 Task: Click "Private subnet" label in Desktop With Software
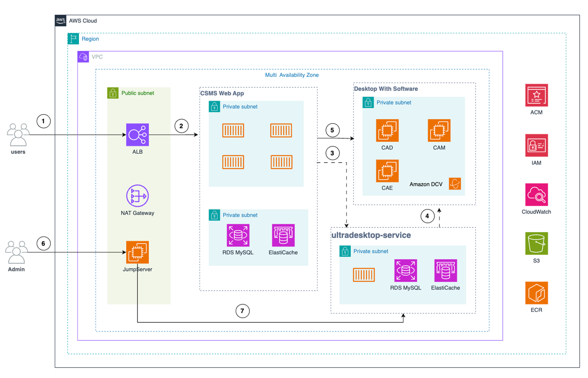394,103
